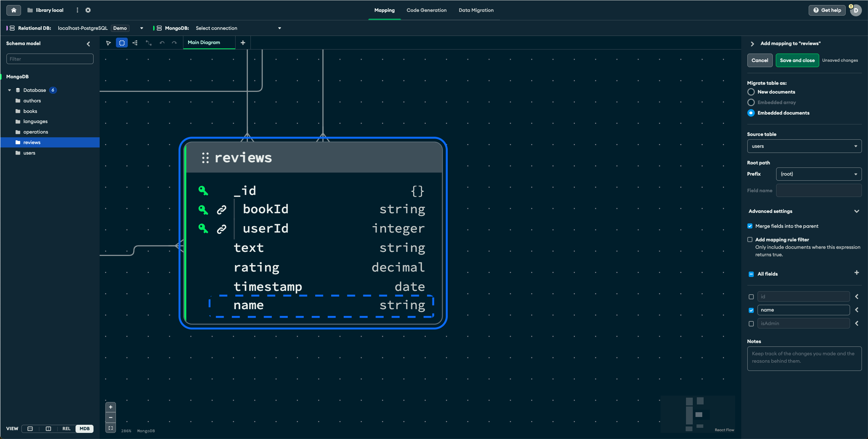This screenshot has width=868, height=439.
Task: Open the Source table users dropdown
Action: pyautogui.click(x=804, y=146)
